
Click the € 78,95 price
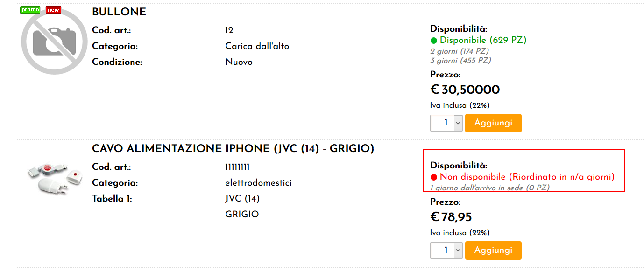pyautogui.click(x=451, y=217)
